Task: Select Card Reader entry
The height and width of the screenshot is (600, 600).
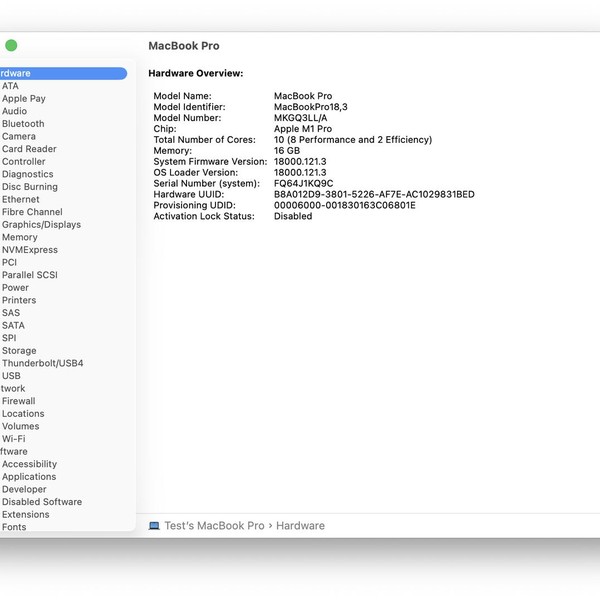Action: click(29, 149)
